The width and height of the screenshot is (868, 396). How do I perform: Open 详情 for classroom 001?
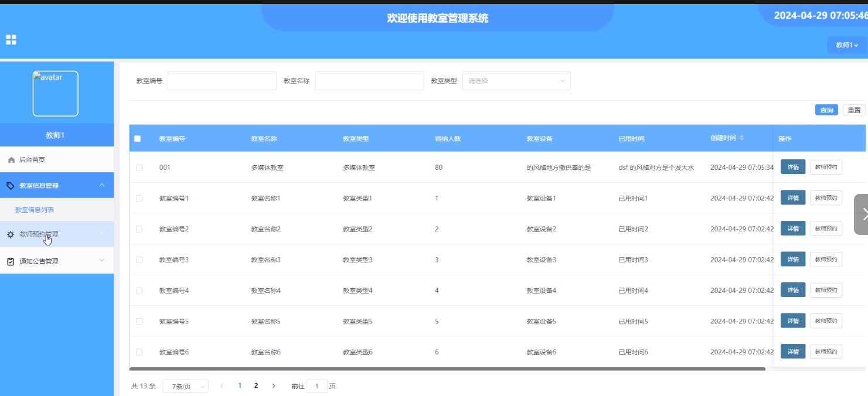pyautogui.click(x=793, y=167)
